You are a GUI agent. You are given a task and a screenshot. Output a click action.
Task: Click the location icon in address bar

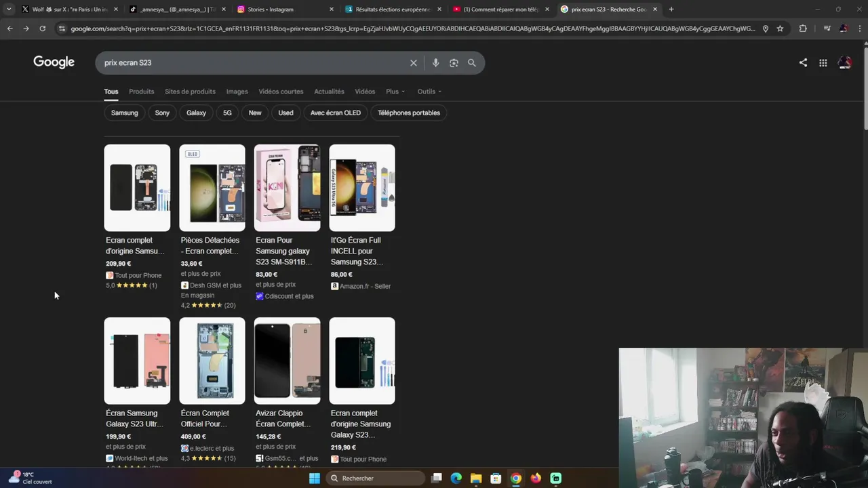tap(765, 28)
